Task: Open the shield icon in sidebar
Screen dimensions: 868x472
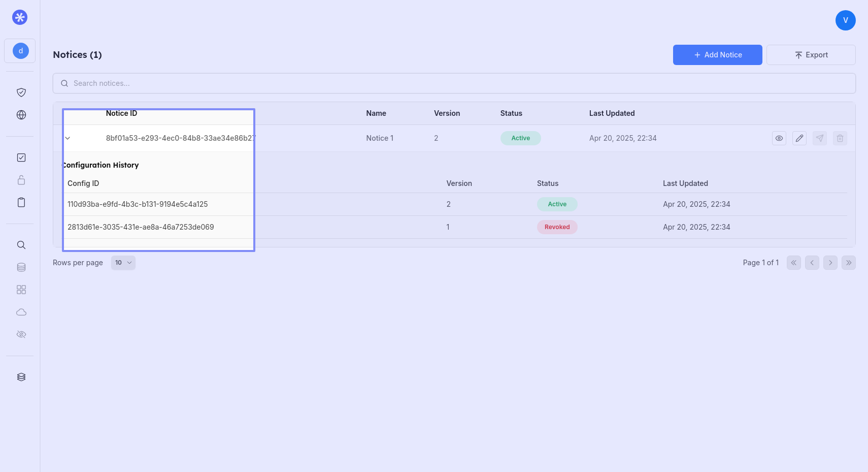Action: coord(21,92)
